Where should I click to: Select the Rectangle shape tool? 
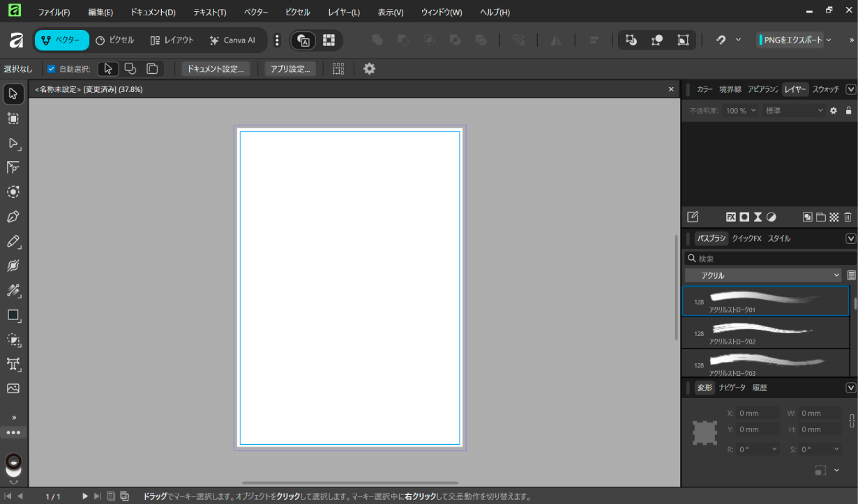click(13, 315)
